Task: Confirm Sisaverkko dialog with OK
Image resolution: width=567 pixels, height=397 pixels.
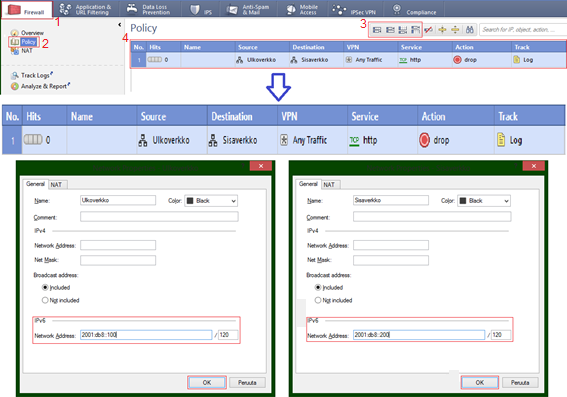Action: (480, 382)
